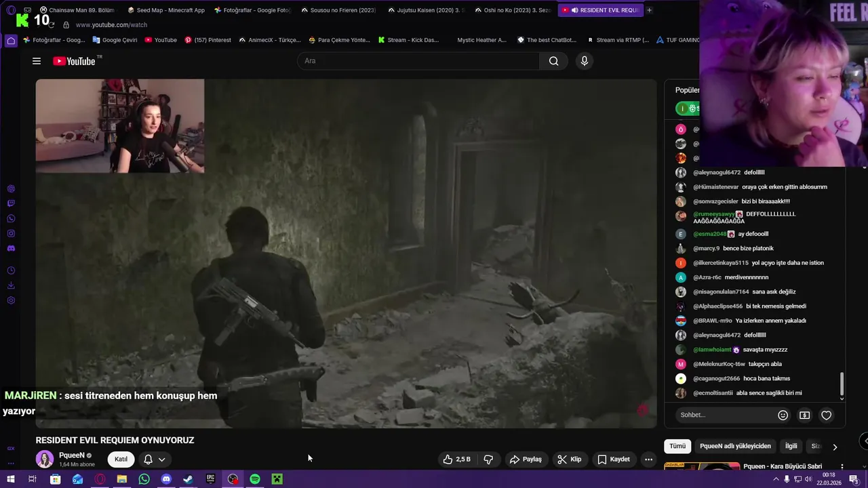
Task: Open the YouTube hamburger guide menu
Action: [37, 61]
